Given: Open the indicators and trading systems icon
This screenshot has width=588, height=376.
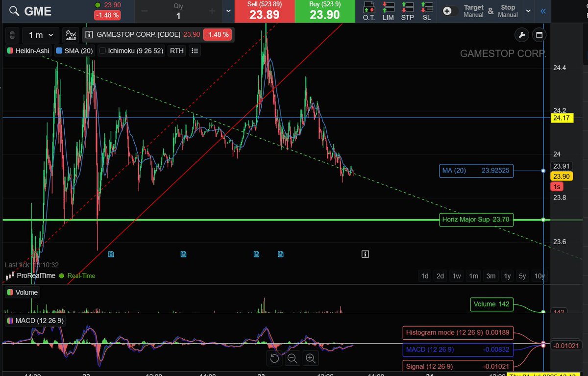Looking at the screenshot, I should coord(71,35).
